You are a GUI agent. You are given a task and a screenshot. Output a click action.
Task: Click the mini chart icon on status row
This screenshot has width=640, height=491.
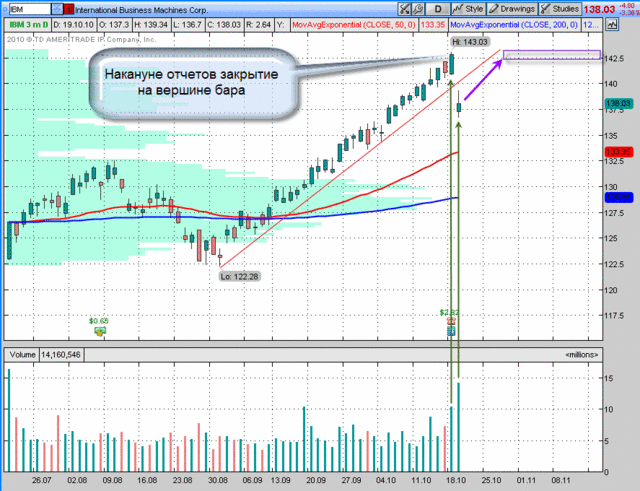612,24
